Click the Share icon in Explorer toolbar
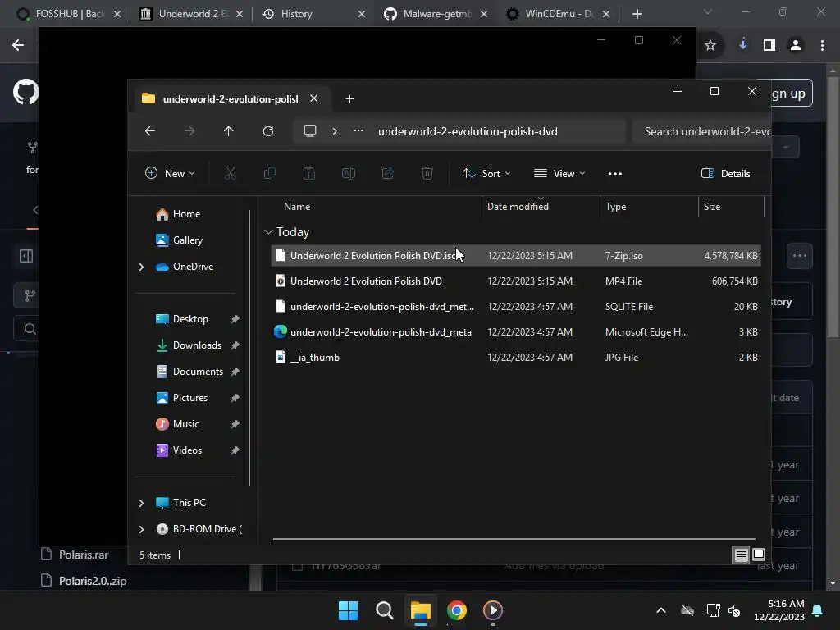This screenshot has height=630, width=840. point(388,173)
